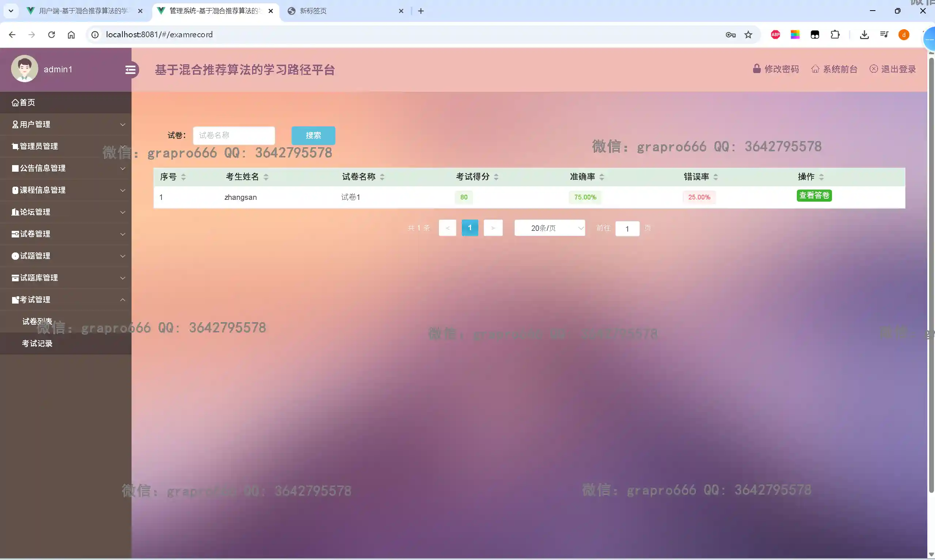Sort the table by 准确率 column
This screenshot has height=560, width=935.
(x=601, y=176)
